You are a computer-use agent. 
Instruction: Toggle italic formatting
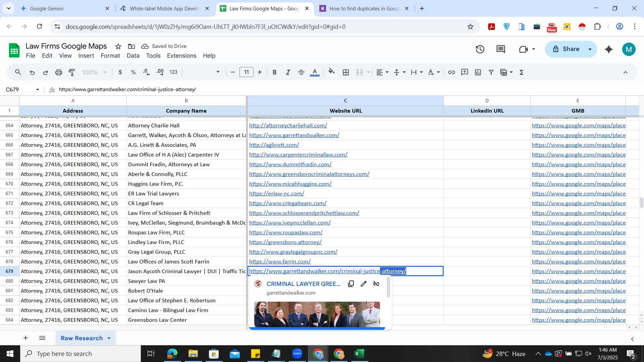click(288, 72)
